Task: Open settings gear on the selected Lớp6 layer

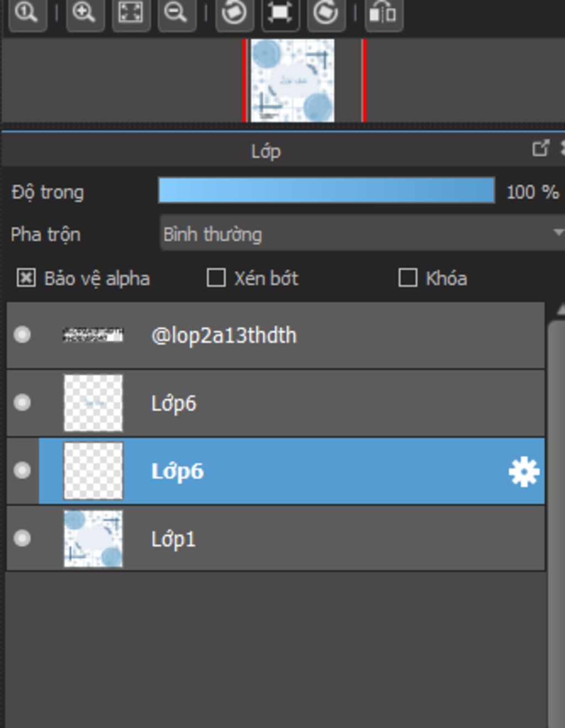Action: click(523, 472)
